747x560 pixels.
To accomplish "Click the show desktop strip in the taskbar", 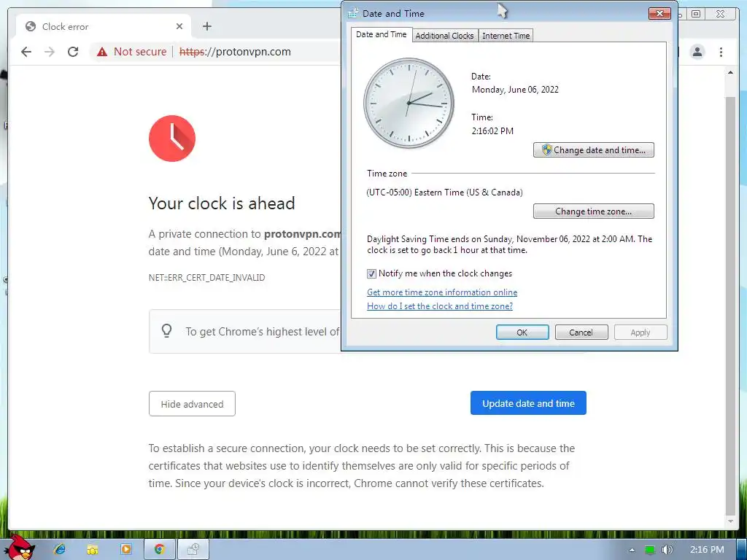I will pos(741,550).
